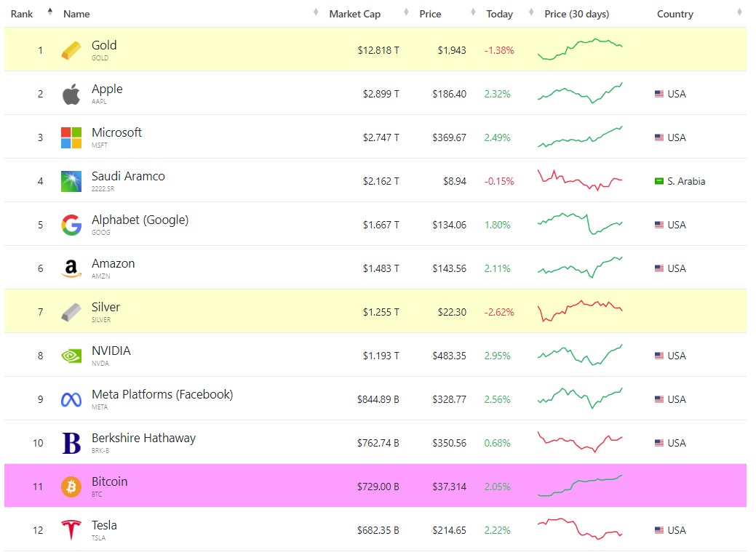Click the Silver bar icon
Viewport: 756px width, 552px height.
coord(71,312)
